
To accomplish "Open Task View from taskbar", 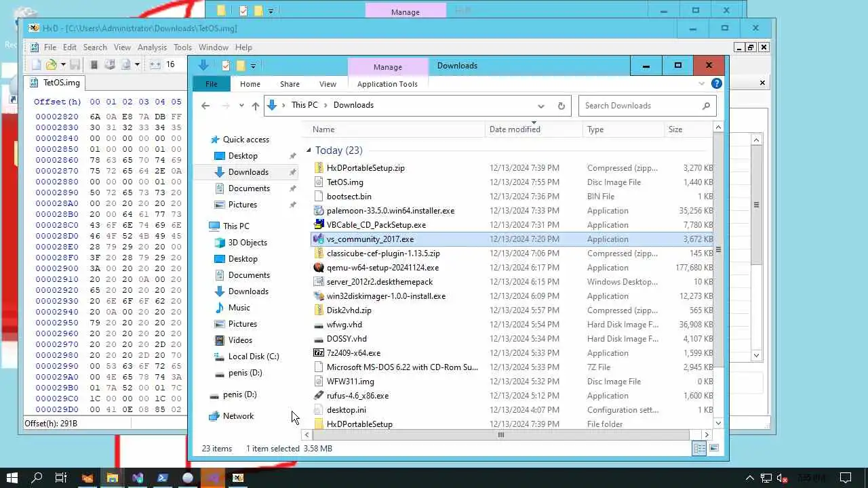I will (61, 478).
